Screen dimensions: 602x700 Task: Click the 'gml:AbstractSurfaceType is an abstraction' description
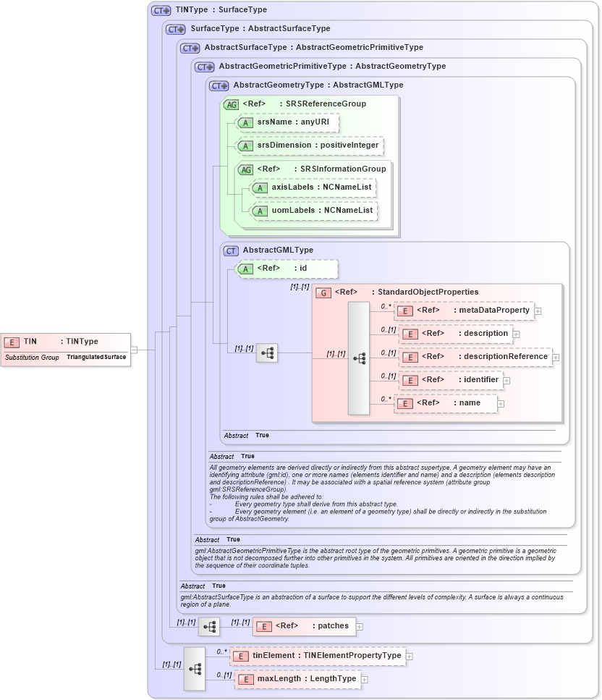pos(372,601)
